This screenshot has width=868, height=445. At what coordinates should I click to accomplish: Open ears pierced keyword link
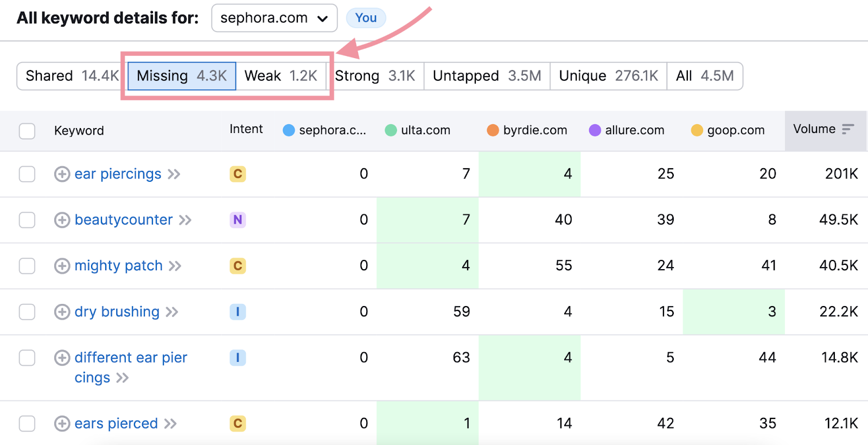pos(116,423)
